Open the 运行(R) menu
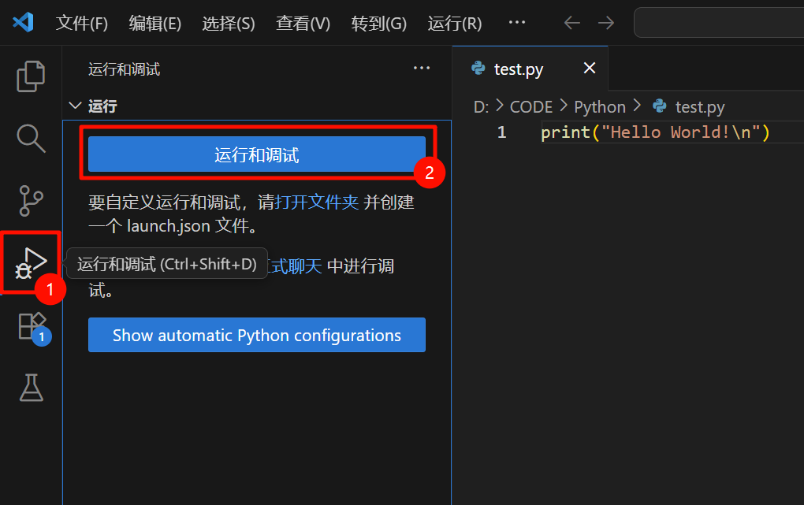 tap(455, 23)
